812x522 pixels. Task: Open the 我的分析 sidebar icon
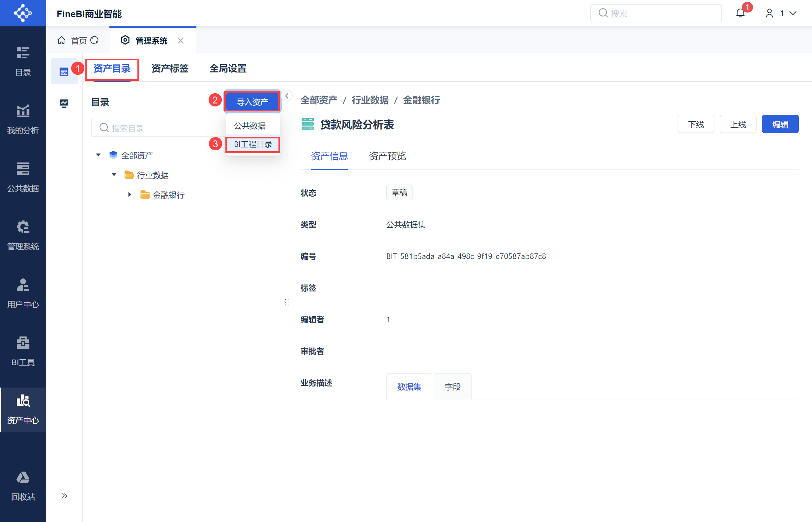click(x=23, y=119)
